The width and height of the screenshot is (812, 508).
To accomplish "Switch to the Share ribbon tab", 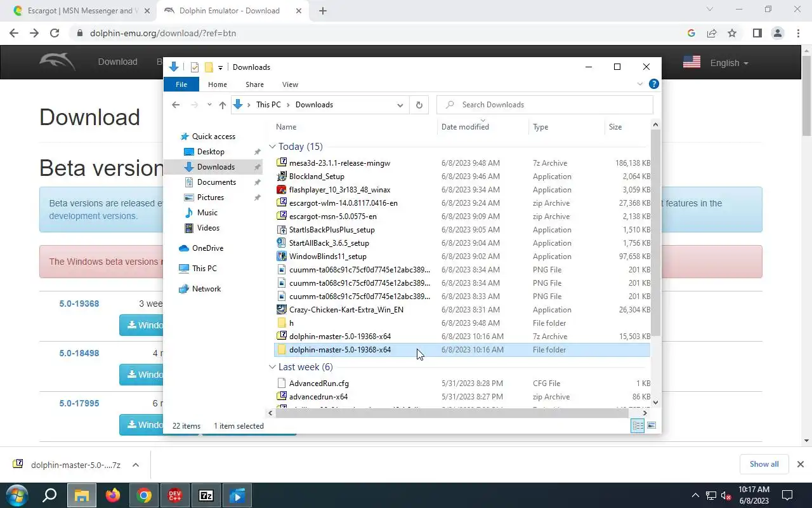I will [254, 84].
